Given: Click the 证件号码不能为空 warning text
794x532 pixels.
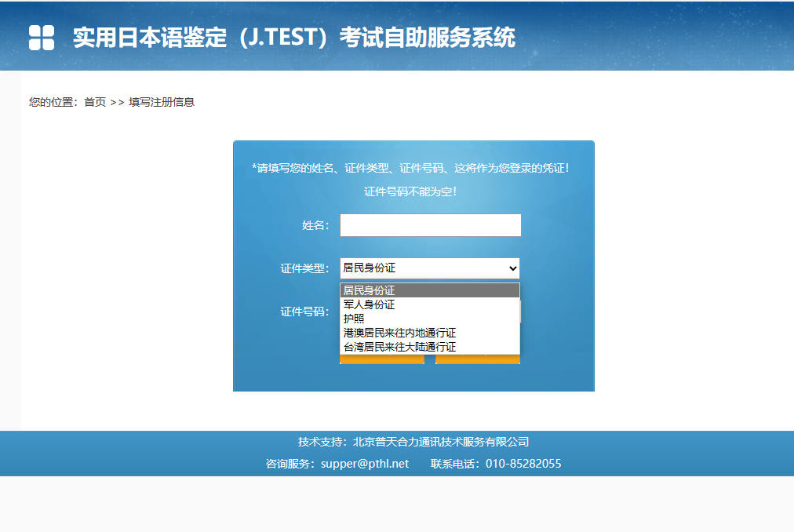Looking at the screenshot, I should 410,191.
